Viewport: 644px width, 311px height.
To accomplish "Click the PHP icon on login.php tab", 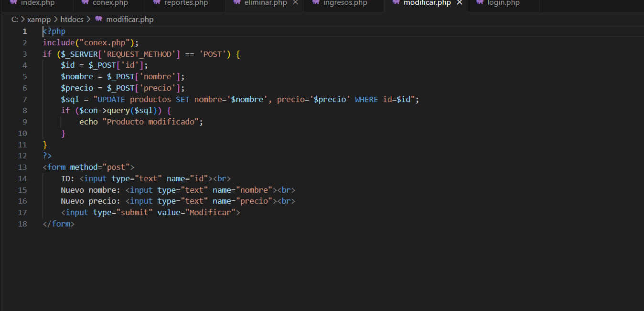I will coord(480,2).
